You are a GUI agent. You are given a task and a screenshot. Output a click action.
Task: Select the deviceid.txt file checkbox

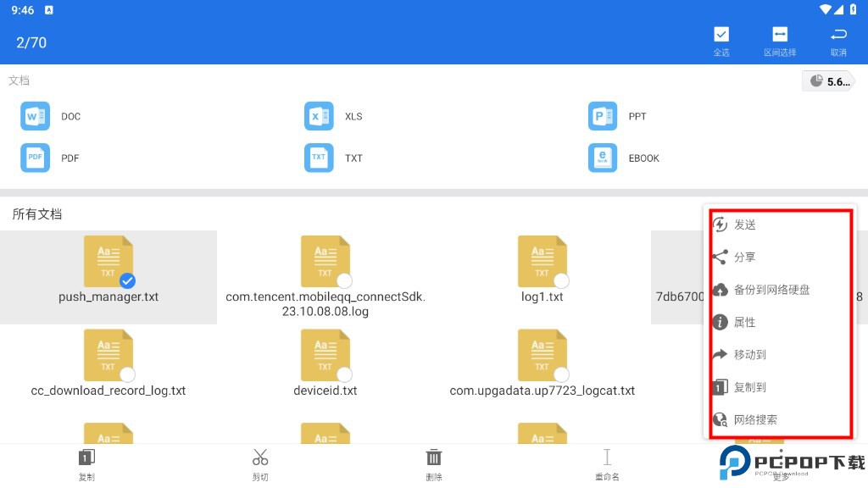click(344, 374)
